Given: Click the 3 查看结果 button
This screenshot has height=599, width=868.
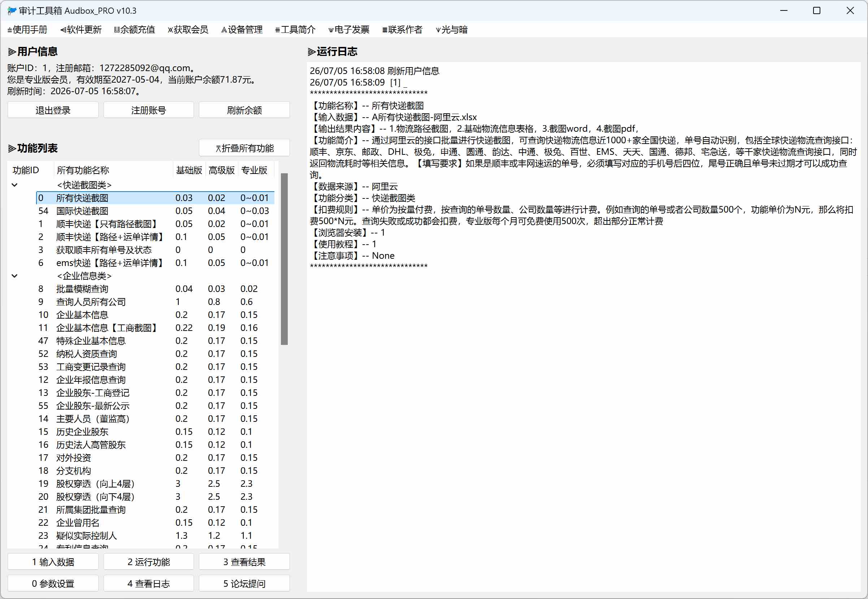Looking at the screenshot, I should (244, 562).
